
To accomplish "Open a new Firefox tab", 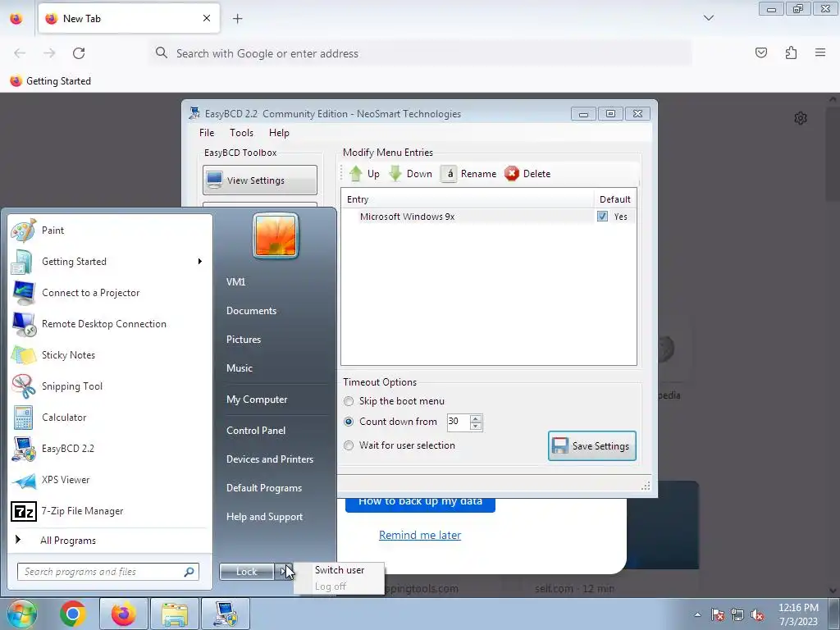I will pos(237,19).
